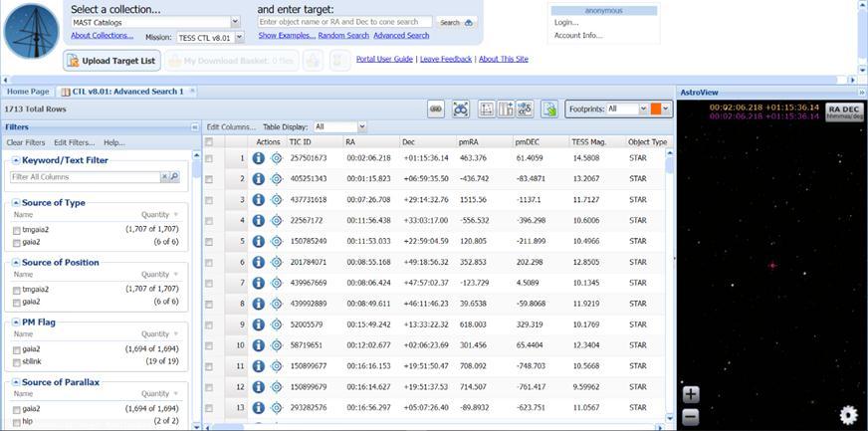
Task: Collapse the Source of Parallax filter section
Action: coord(16,382)
